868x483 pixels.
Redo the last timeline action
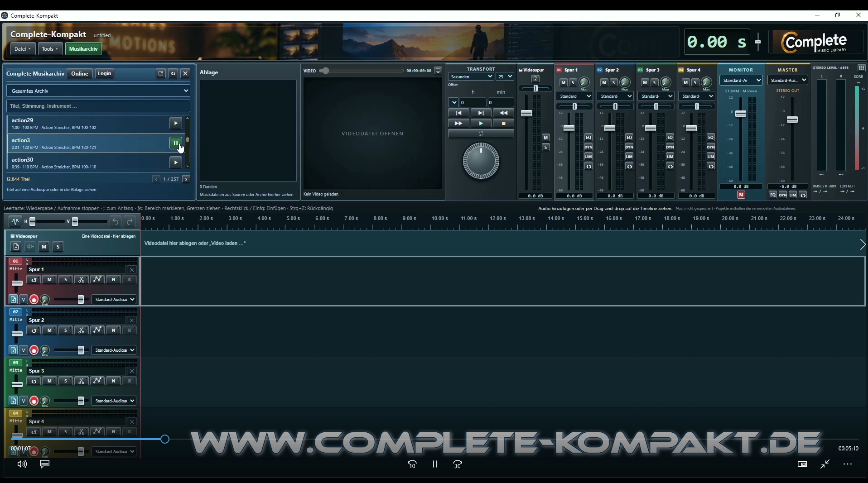coord(130,221)
